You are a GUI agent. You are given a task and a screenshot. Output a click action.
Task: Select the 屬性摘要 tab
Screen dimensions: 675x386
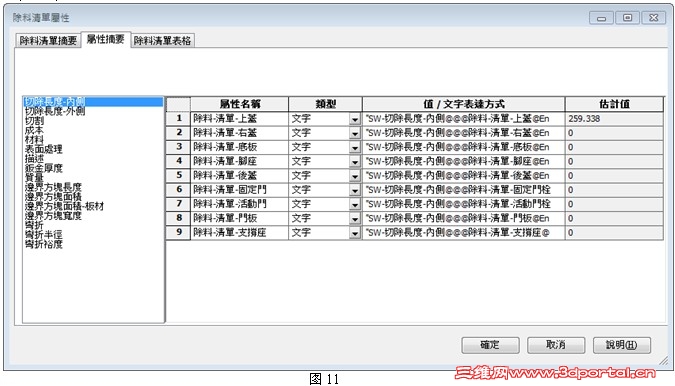coord(105,39)
